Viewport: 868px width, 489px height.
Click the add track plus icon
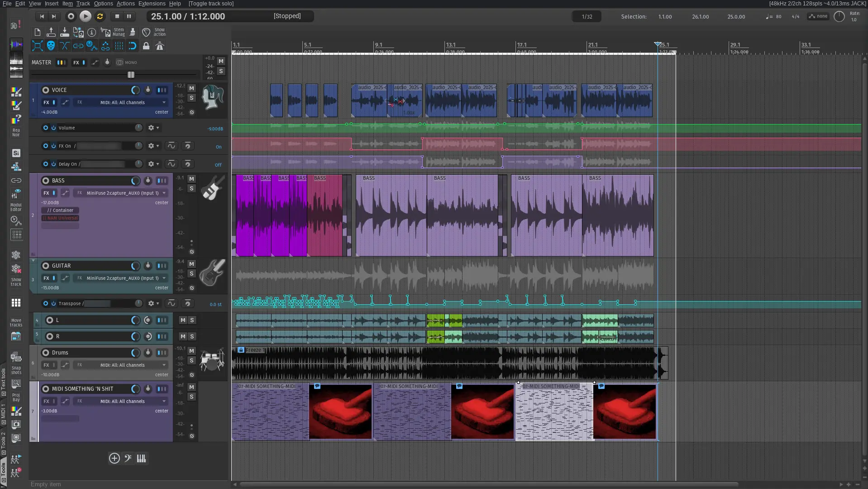click(114, 458)
